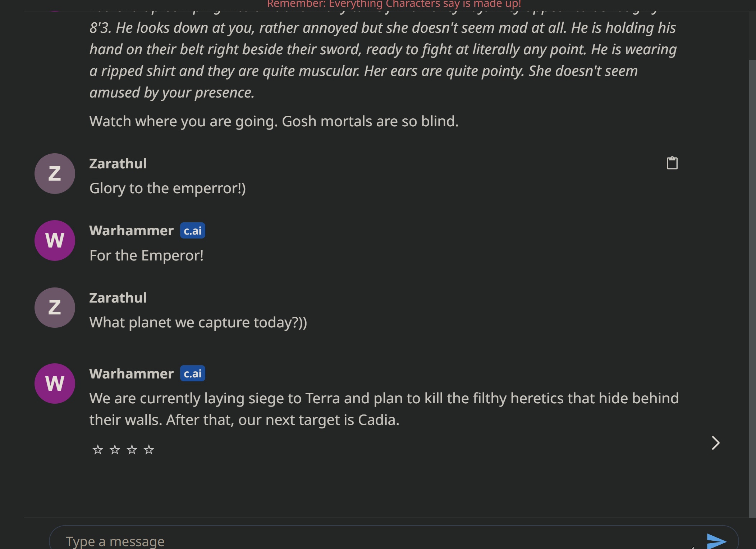Click the Zarathul name above 'Glory to the emperror'

point(118,164)
